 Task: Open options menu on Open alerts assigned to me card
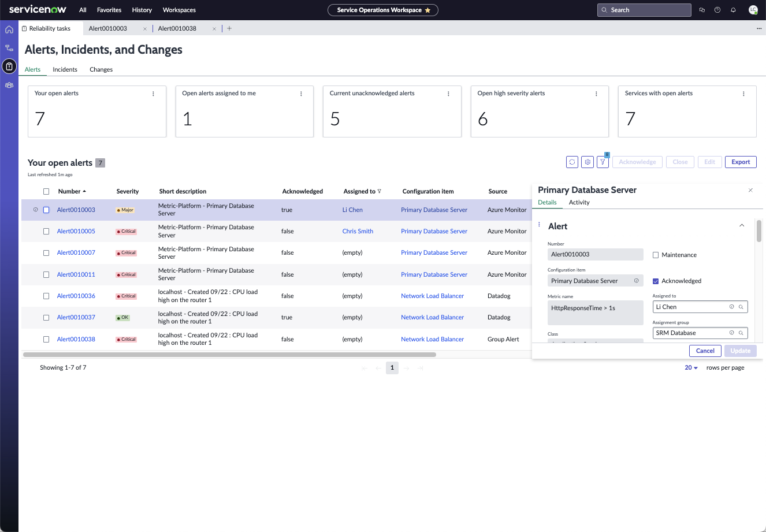click(301, 94)
